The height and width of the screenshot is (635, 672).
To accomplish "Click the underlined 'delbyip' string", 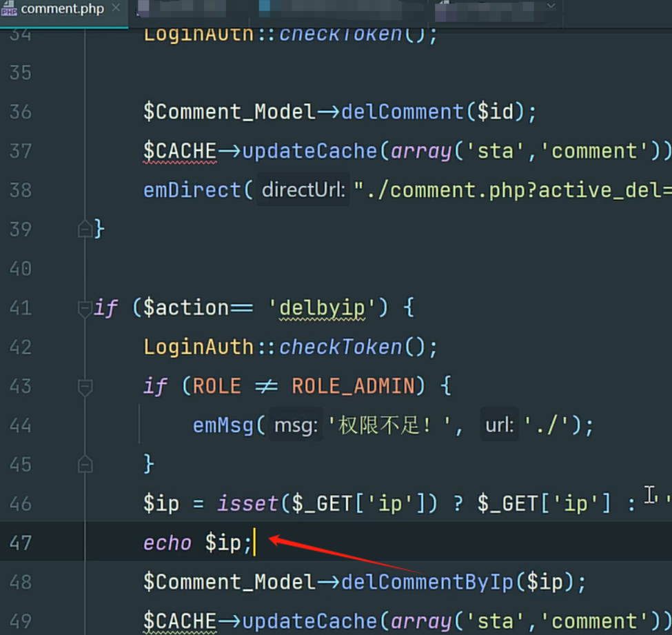I will pyautogui.click(x=322, y=308).
